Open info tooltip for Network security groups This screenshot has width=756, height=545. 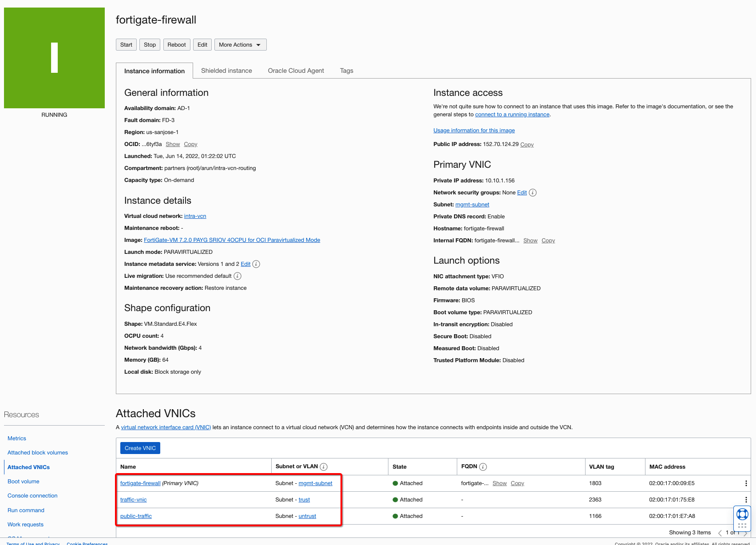click(x=533, y=193)
